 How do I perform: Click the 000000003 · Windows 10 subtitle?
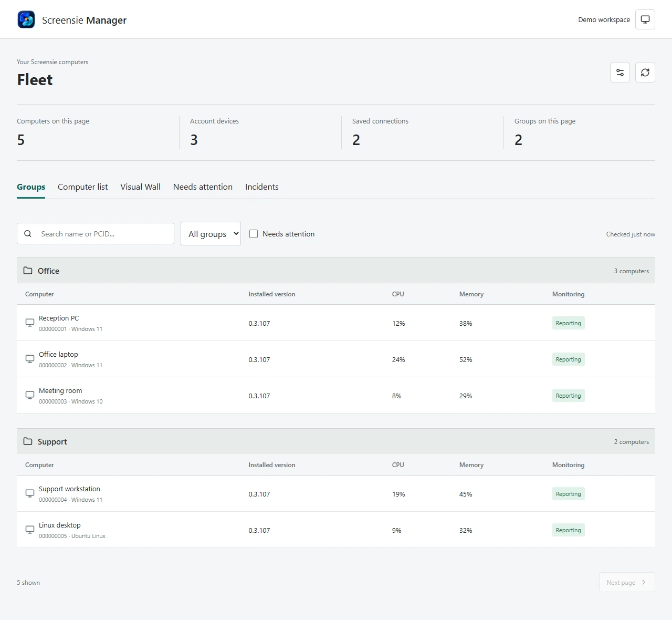[71, 401]
